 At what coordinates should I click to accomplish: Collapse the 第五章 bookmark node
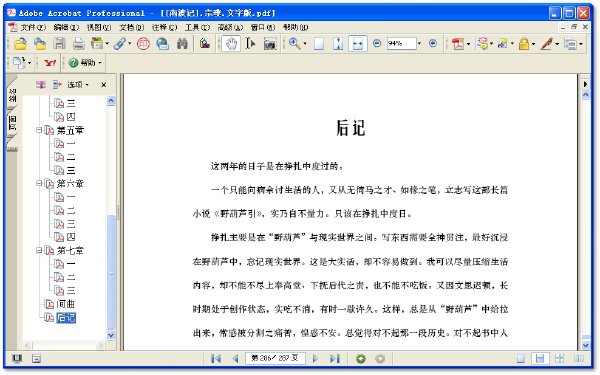tap(39, 130)
